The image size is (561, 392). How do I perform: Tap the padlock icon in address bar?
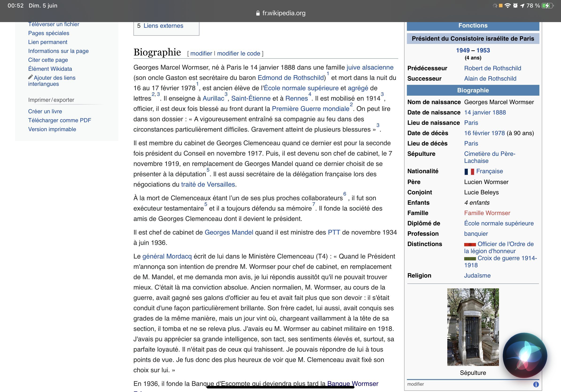(258, 13)
